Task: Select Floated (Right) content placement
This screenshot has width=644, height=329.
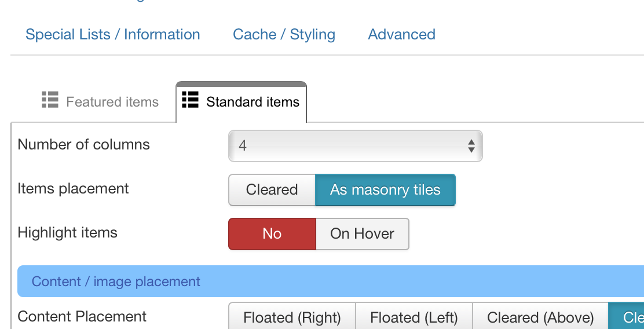Action: click(x=292, y=317)
